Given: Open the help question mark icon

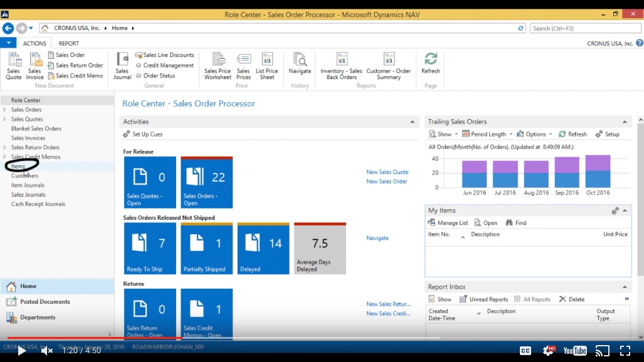Looking at the screenshot, I should click(640, 43).
